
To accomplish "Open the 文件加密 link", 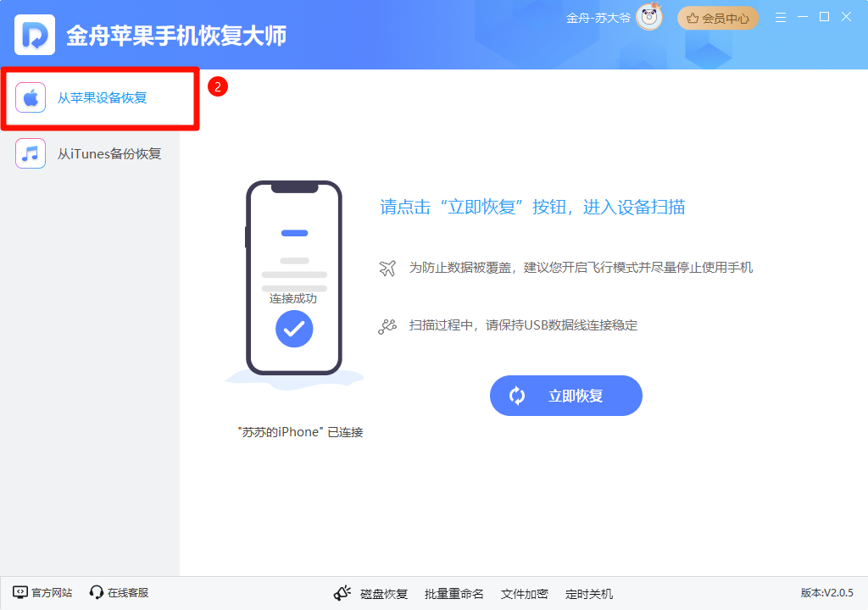I will (524, 594).
